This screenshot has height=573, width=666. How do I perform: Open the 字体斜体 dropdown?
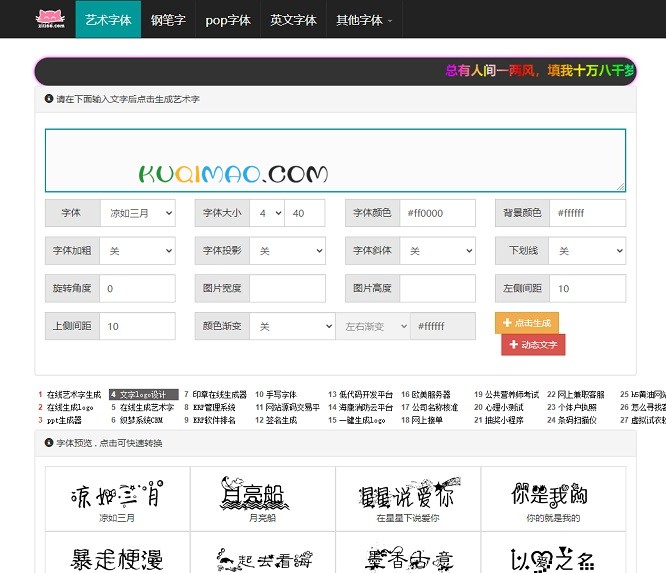click(x=437, y=251)
